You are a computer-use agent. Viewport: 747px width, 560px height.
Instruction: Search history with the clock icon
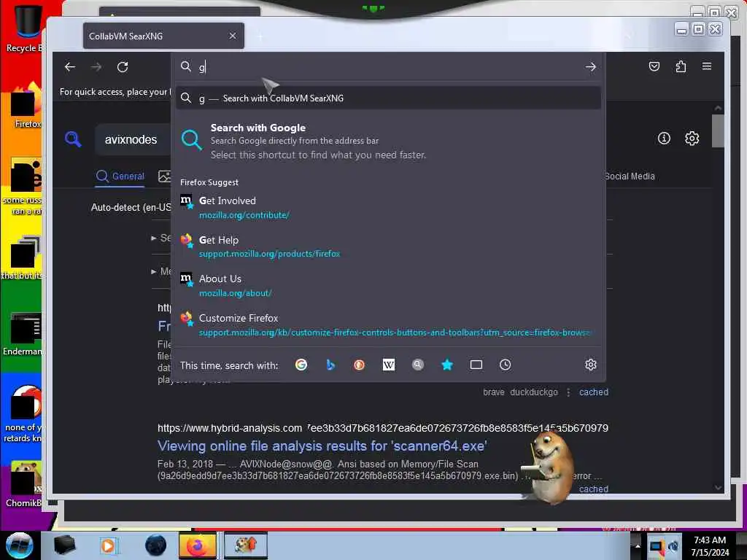click(506, 365)
